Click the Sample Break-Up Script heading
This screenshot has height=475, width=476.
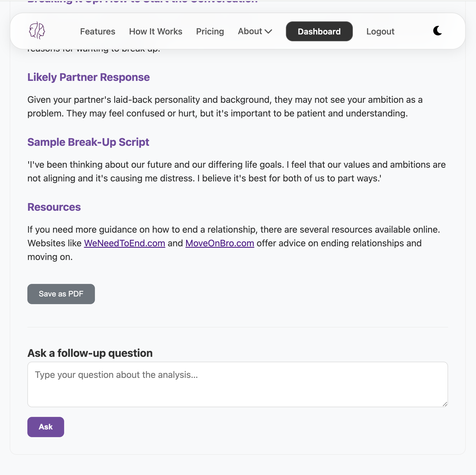pos(88,142)
